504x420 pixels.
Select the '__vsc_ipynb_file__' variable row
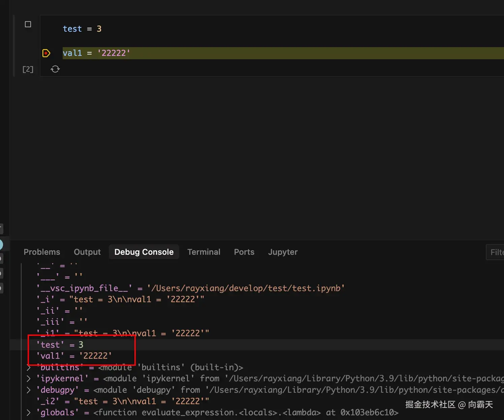[190, 288]
